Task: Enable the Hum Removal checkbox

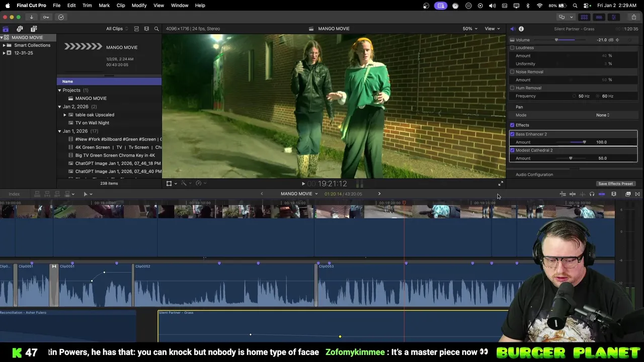Action: [512, 88]
